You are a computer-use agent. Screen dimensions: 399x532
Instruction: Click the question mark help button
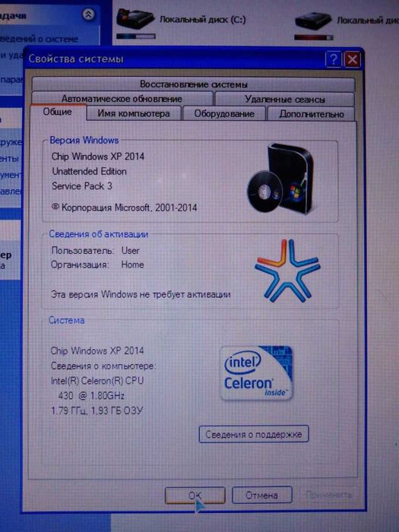[x=333, y=59]
